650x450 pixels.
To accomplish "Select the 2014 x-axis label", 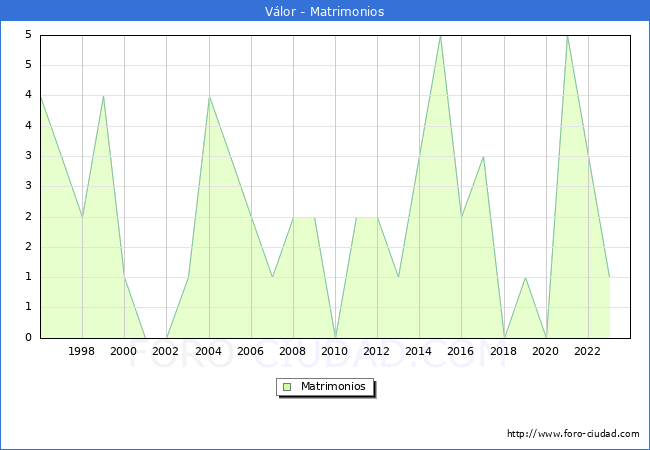I will (x=419, y=351).
